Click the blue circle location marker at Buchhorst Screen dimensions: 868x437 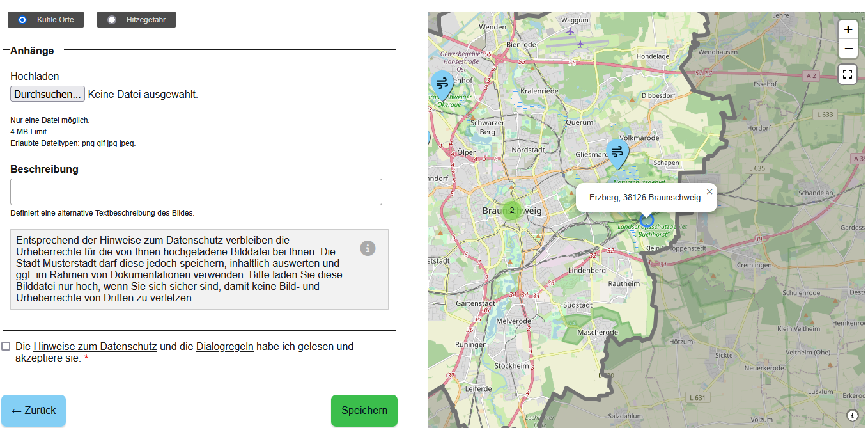[647, 221]
